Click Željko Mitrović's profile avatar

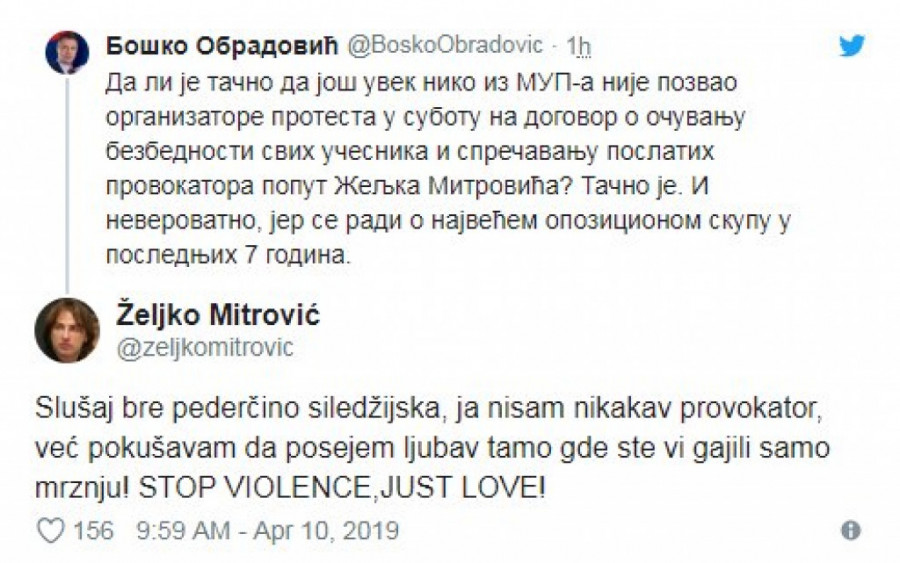point(67,330)
